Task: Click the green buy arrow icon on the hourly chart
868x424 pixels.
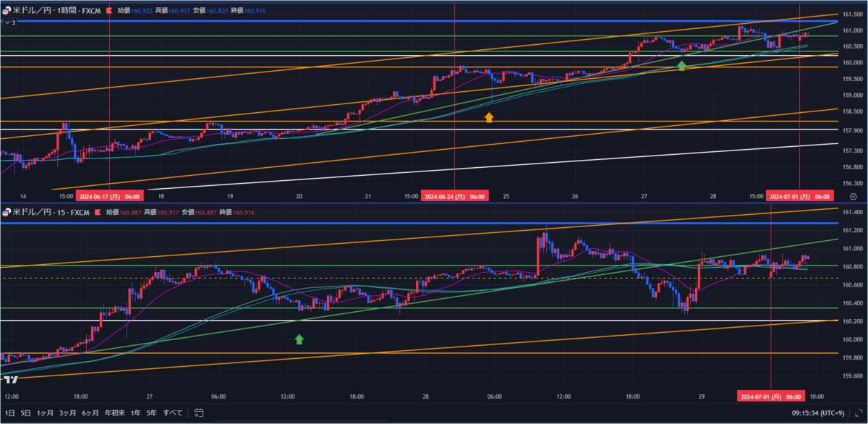Action: coord(682,65)
